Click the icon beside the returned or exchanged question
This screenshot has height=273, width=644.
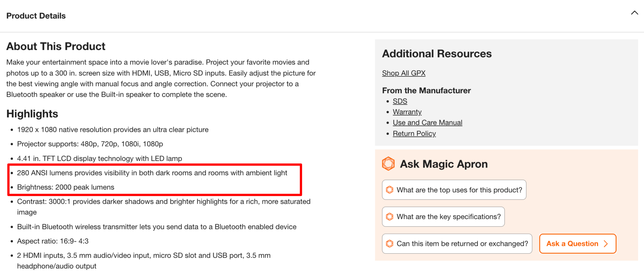390,244
